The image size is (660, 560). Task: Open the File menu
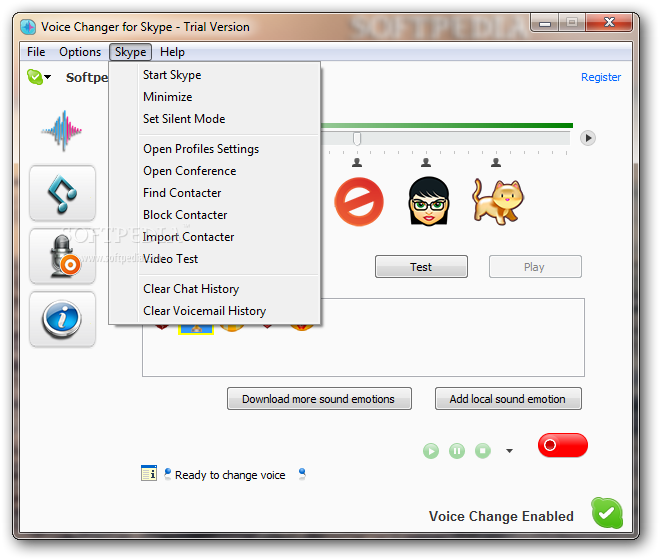(36, 52)
